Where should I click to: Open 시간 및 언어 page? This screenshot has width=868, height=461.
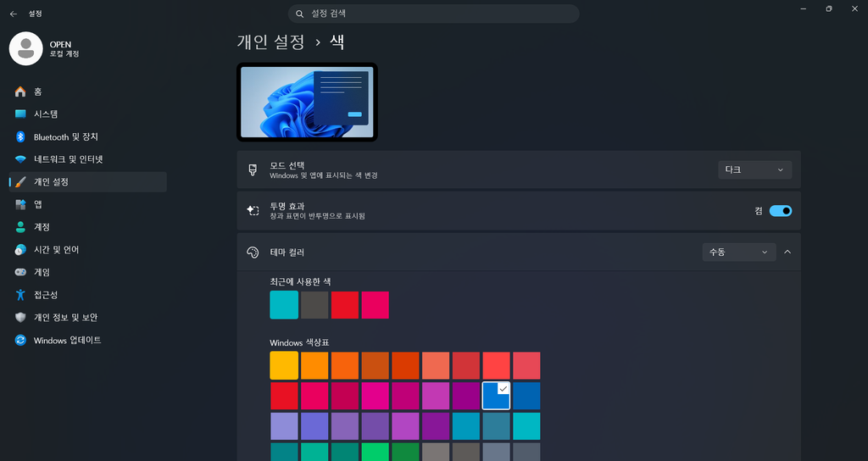(x=88, y=250)
